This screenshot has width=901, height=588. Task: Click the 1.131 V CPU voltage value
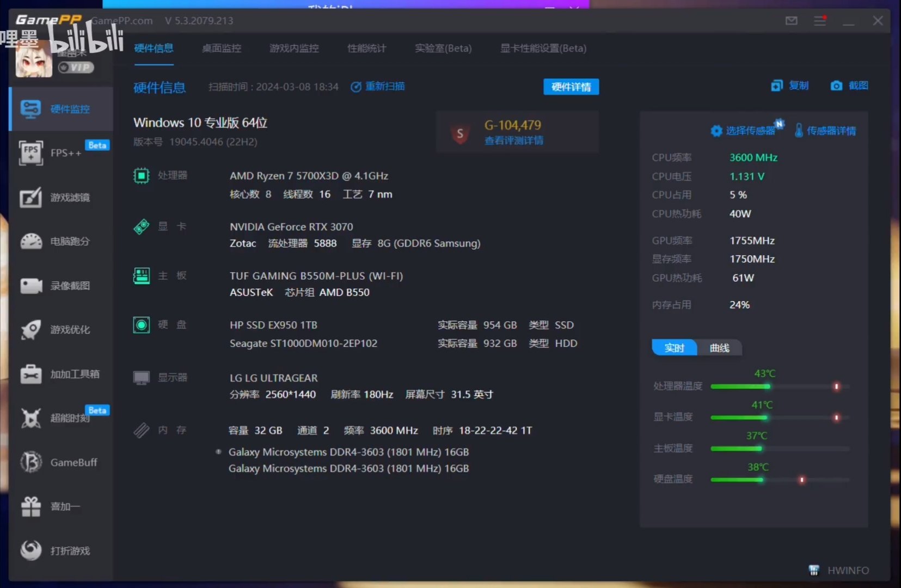pyautogui.click(x=747, y=176)
